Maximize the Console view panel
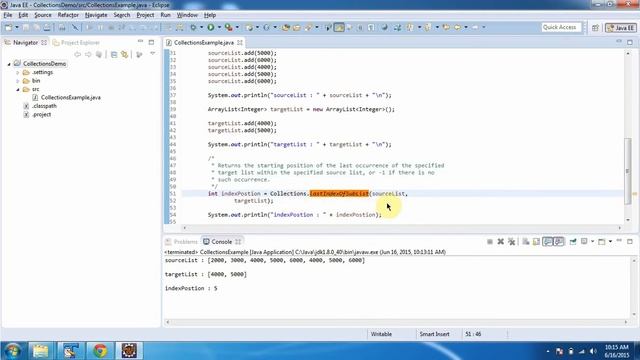 630,241
